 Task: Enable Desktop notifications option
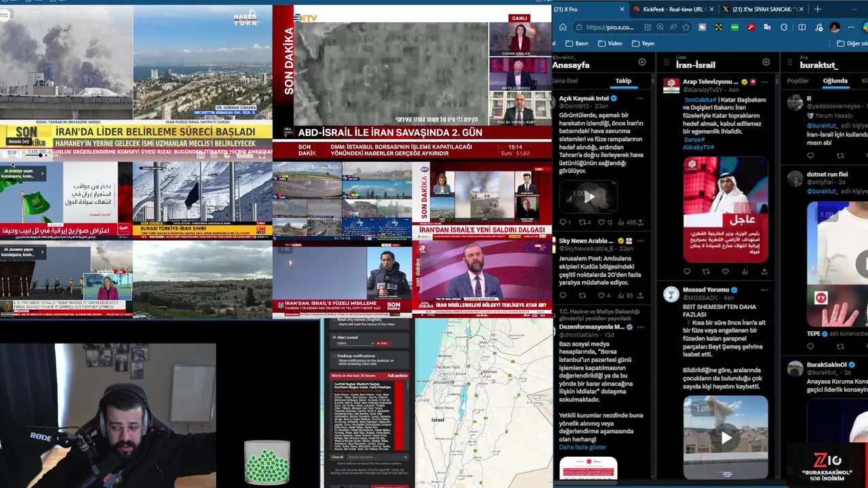334,356
